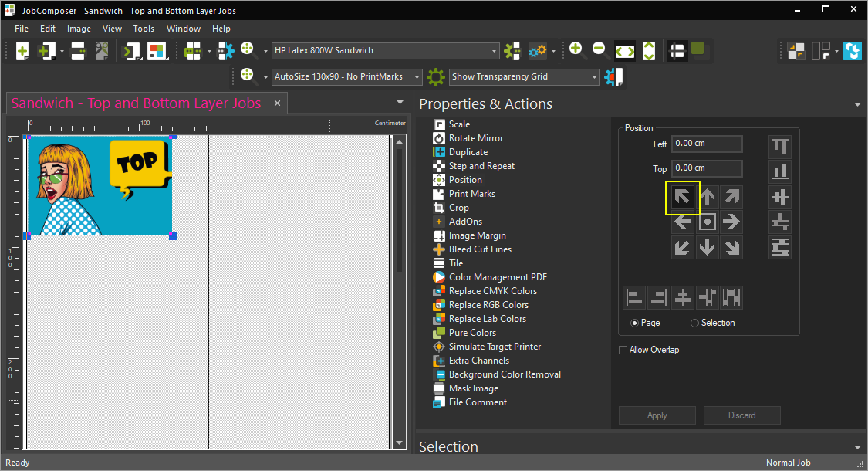Move image to bottom-left corner arrow
Image resolution: width=868 pixels, height=471 pixels.
click(x=683, y=247)
